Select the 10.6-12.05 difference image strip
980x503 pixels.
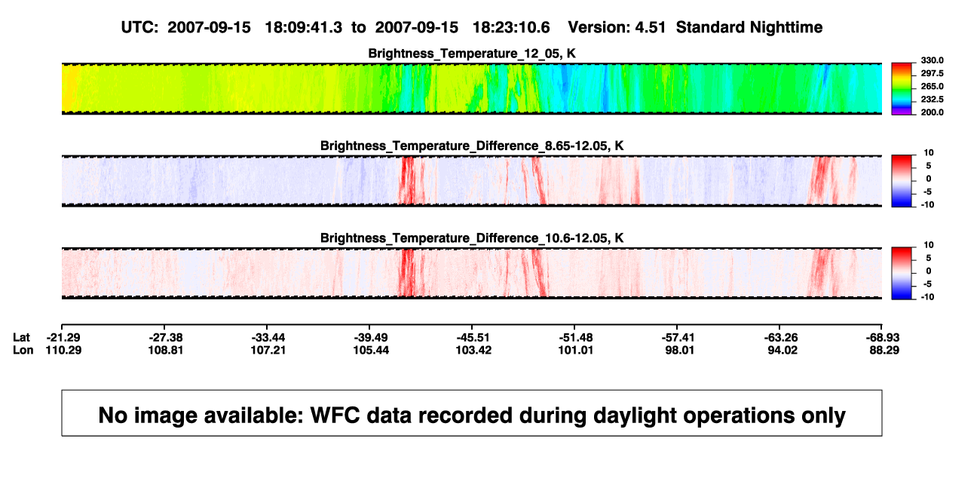pyautogui.click(x=472, y=272)
